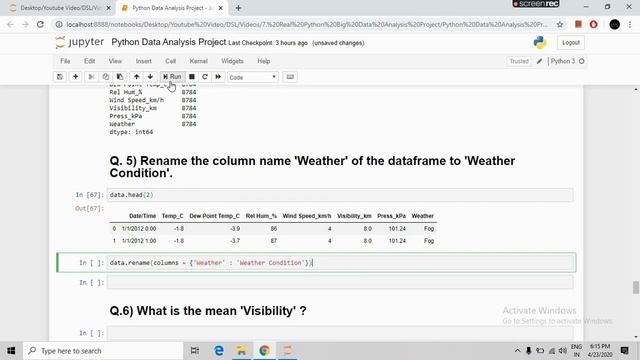640x360 pixels.
Task: Click the Python logo icon
Action: coord(540,42)
